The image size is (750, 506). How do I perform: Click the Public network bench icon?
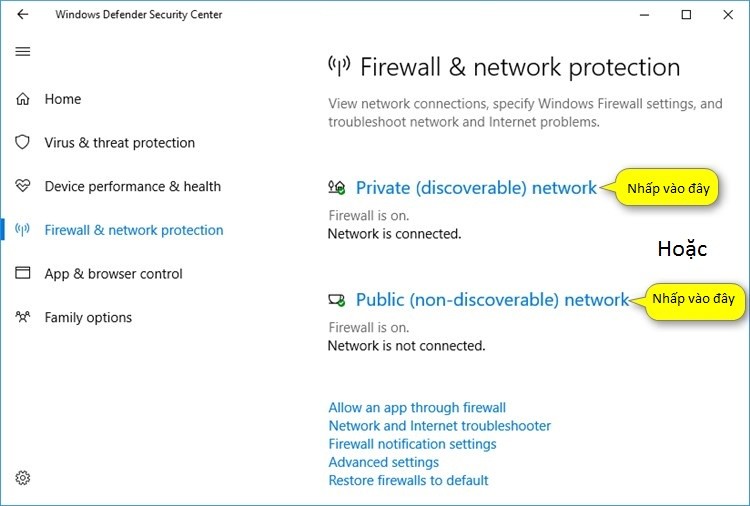337,299
